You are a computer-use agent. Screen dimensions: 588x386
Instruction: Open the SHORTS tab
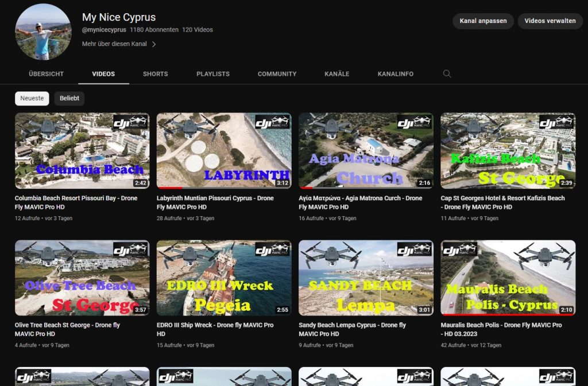click(x=155, y=74)
